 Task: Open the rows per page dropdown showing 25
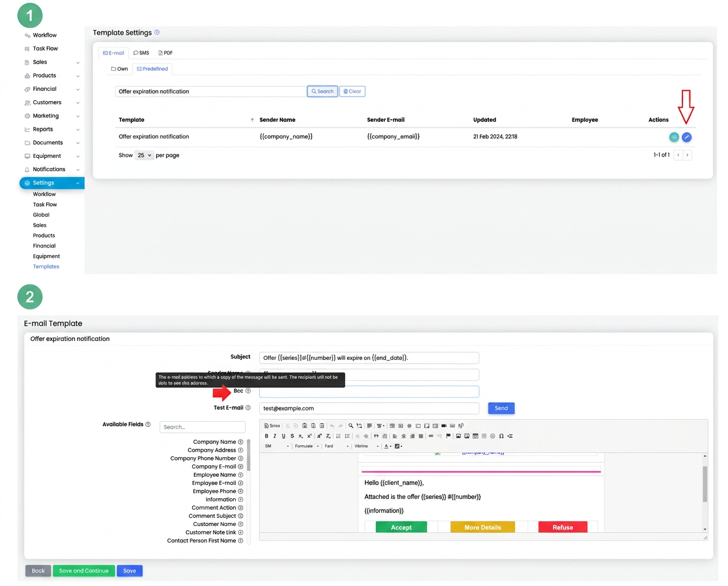click(x=144, y=155)
